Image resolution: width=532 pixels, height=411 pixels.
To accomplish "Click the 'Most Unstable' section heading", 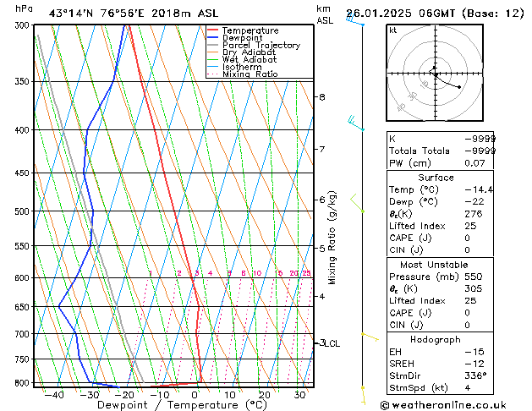I will click(435, 265).
